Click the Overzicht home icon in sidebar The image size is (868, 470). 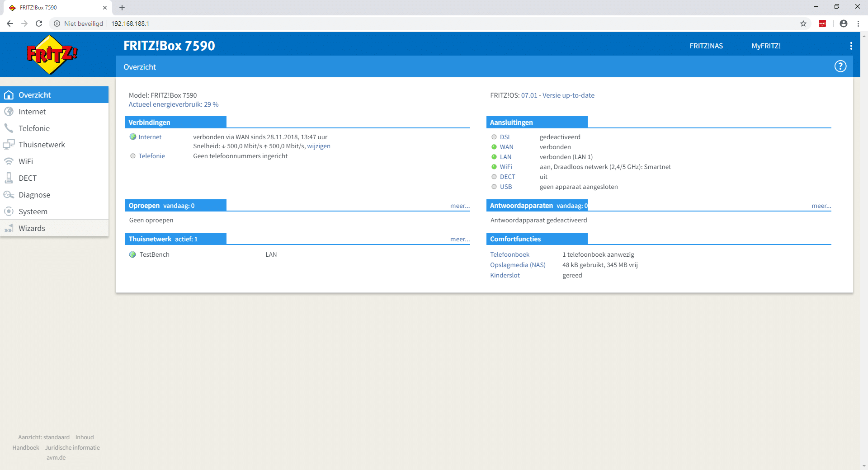click(9, 95)
